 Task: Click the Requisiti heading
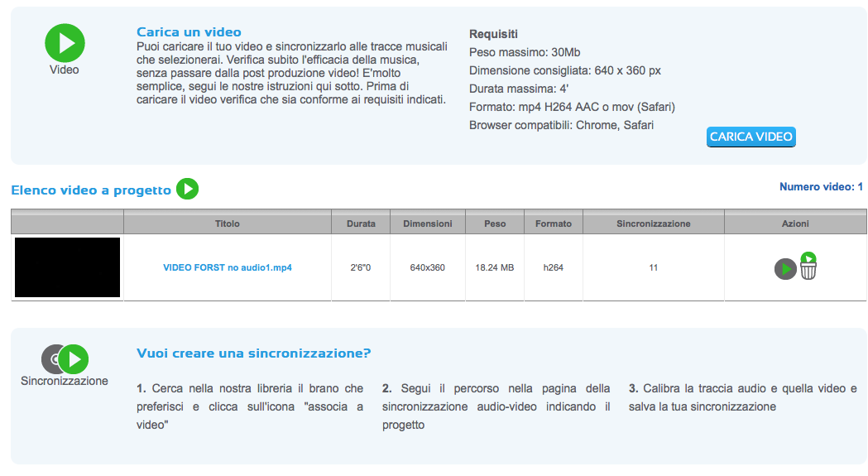(x=493, y=35)
